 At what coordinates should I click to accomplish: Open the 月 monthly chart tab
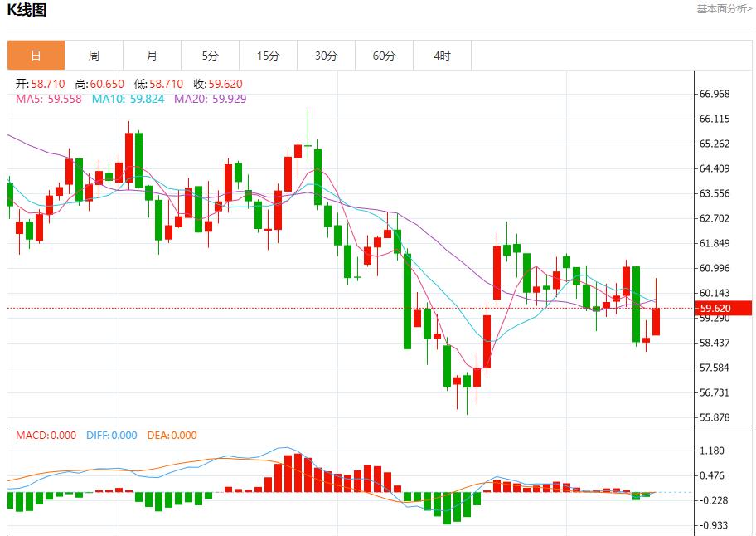tap(152, 56)
